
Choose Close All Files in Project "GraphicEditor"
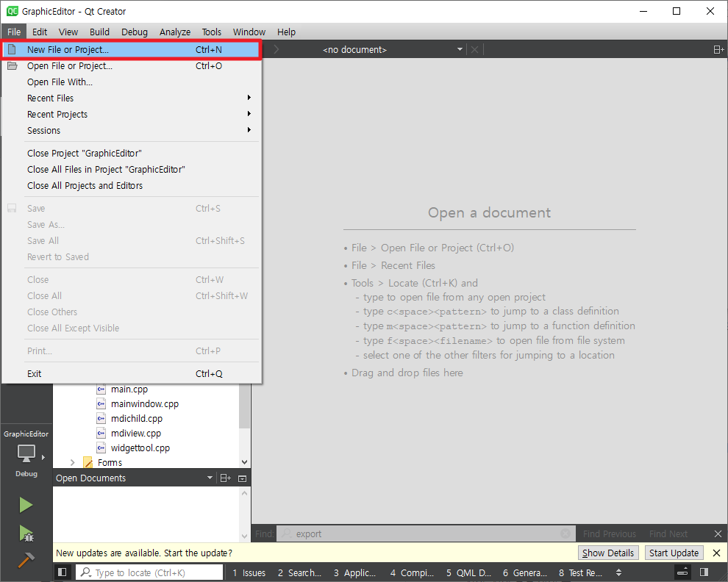point(132,170)
